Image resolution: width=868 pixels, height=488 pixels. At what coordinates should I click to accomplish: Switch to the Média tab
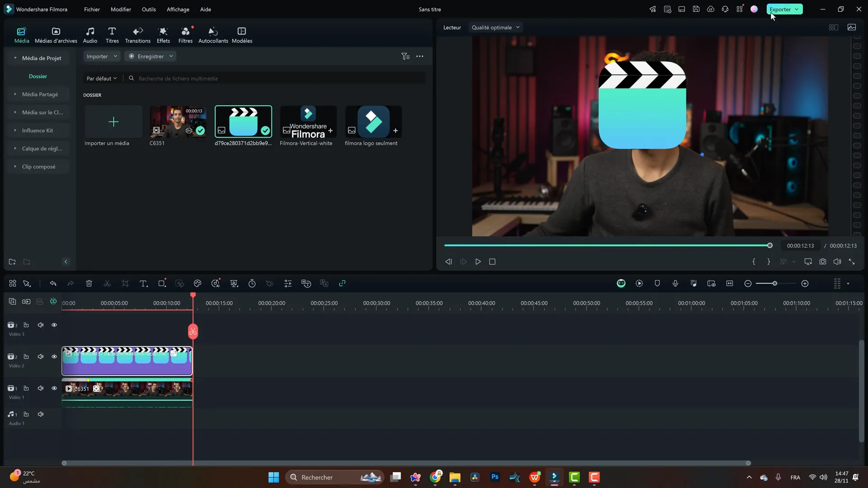click(x=22, y=35)
